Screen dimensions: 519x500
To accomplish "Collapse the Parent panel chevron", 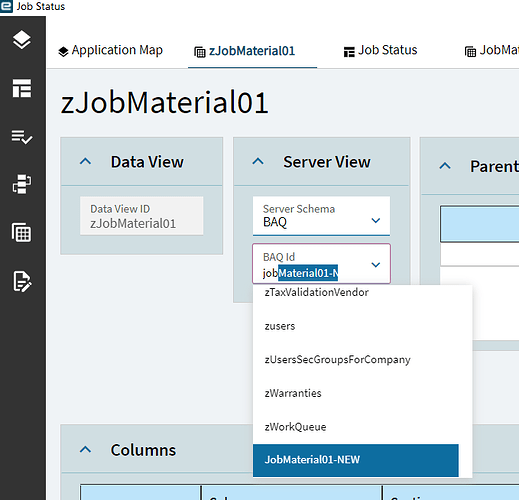I will tap(445, 166).
